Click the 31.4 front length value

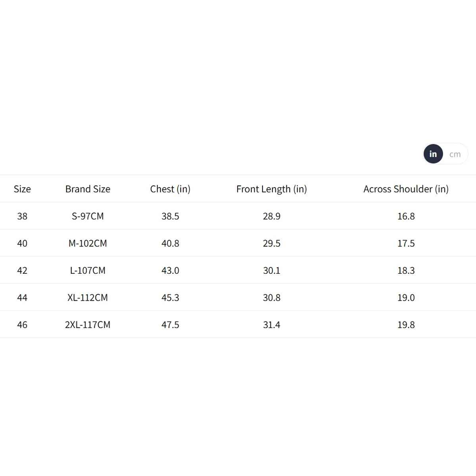[x=272, y=325]
